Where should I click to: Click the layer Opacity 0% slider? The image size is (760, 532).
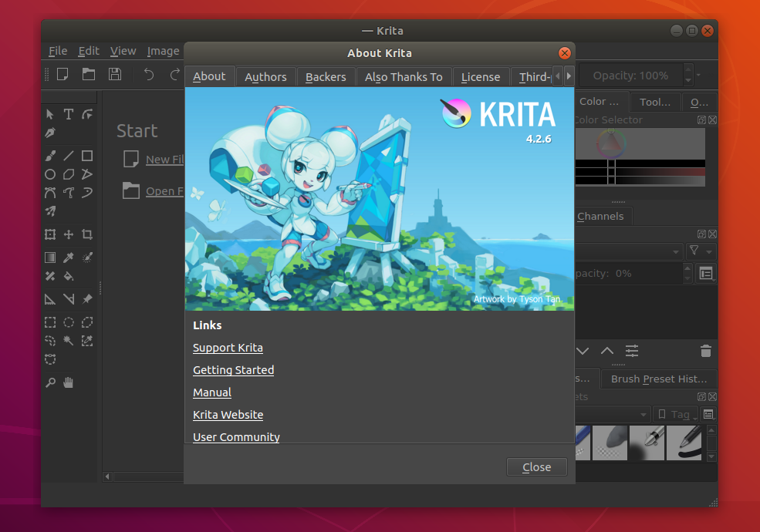(x=628, y=273)
